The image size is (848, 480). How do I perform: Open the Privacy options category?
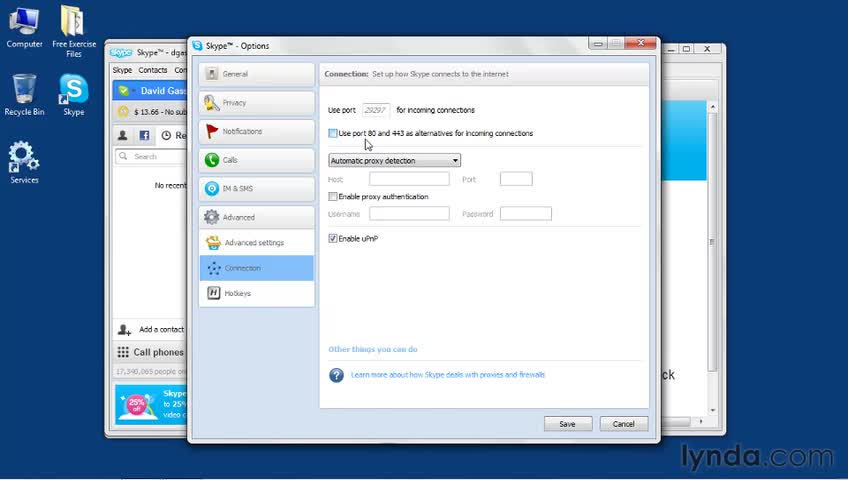(256, 103)
